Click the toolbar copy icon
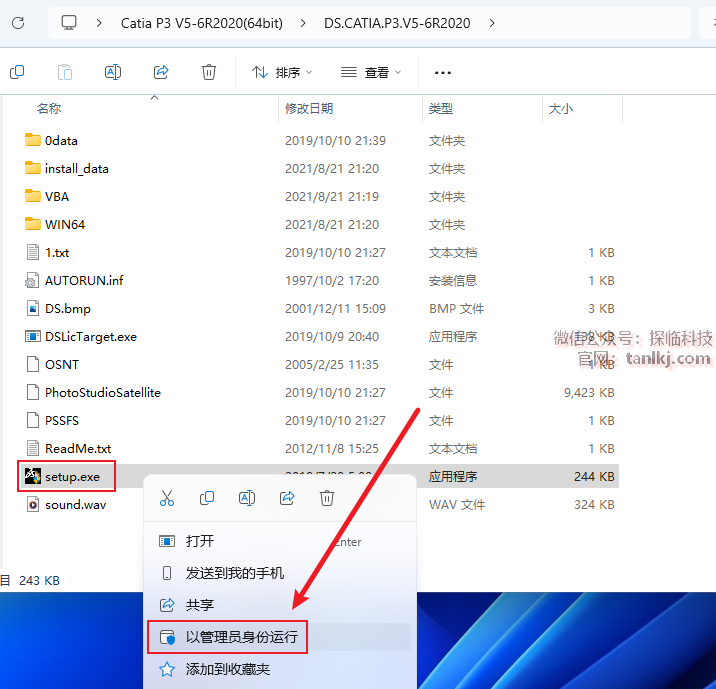Image resolution: width=716 pixels, height=689 pixels. [17, 72]
